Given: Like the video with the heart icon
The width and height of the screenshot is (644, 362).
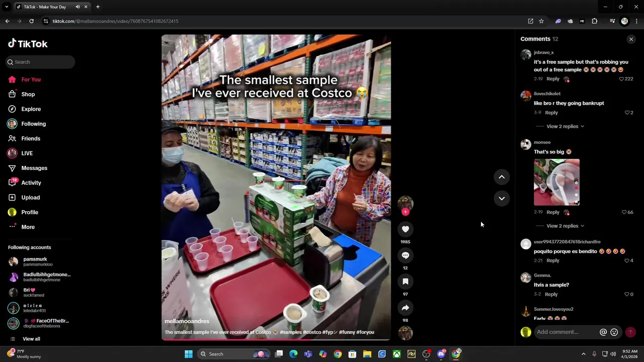Looking at the screenshot, I should point(405,229).
